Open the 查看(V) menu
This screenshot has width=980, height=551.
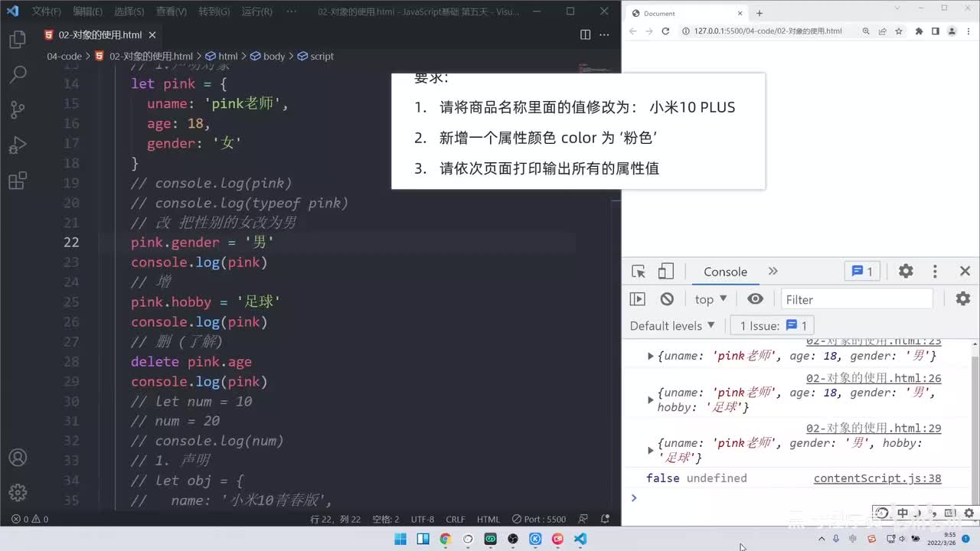[x=171, y=11]
